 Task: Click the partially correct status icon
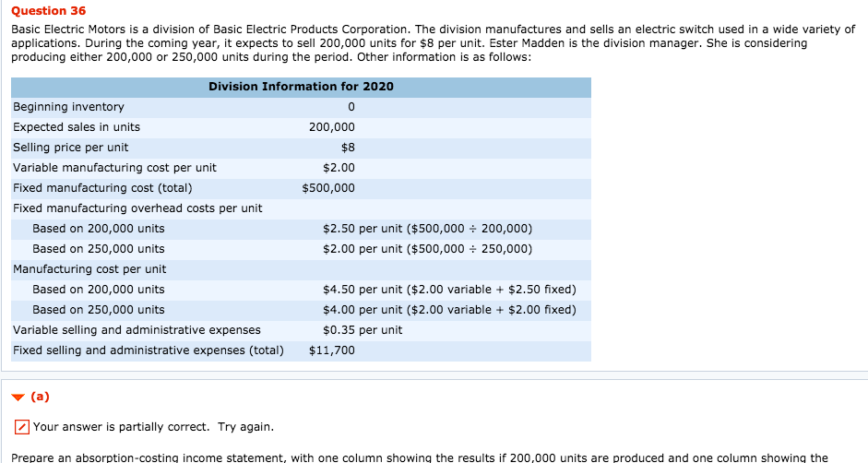tap(21, 427)
